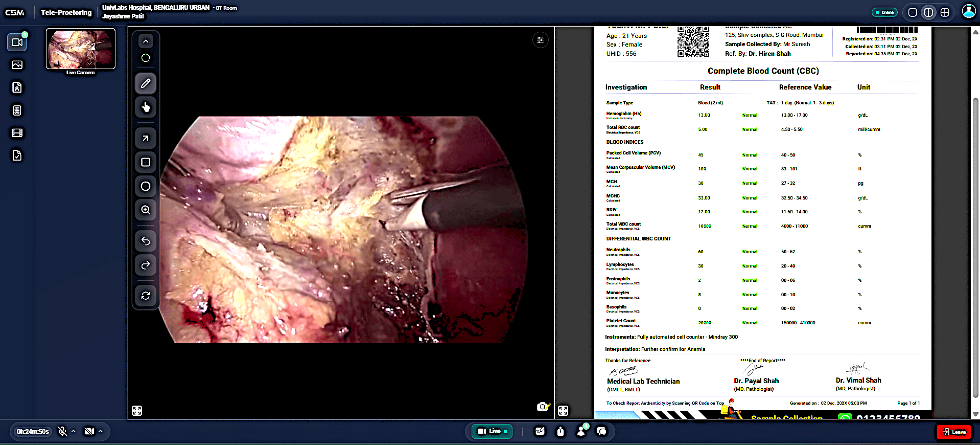Open the user profile avatar
This screenshot has width=980, height=445.
tap(969, 11)
